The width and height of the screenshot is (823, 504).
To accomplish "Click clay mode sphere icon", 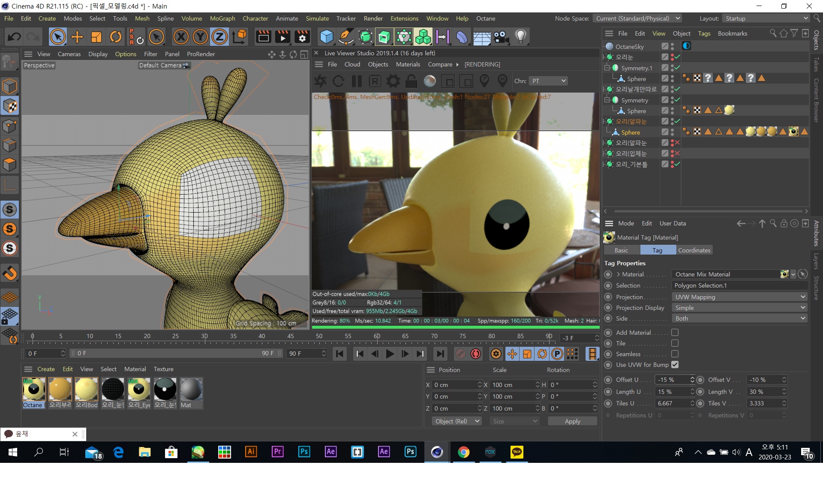I will (x=430, y=81).
